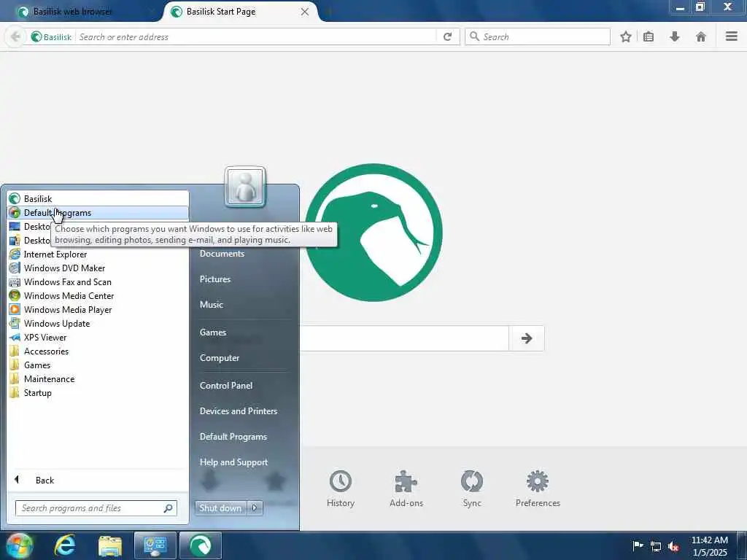Open Pictures from Start menu
Viewport: 747px width, 560px height.
pos(215,279)
